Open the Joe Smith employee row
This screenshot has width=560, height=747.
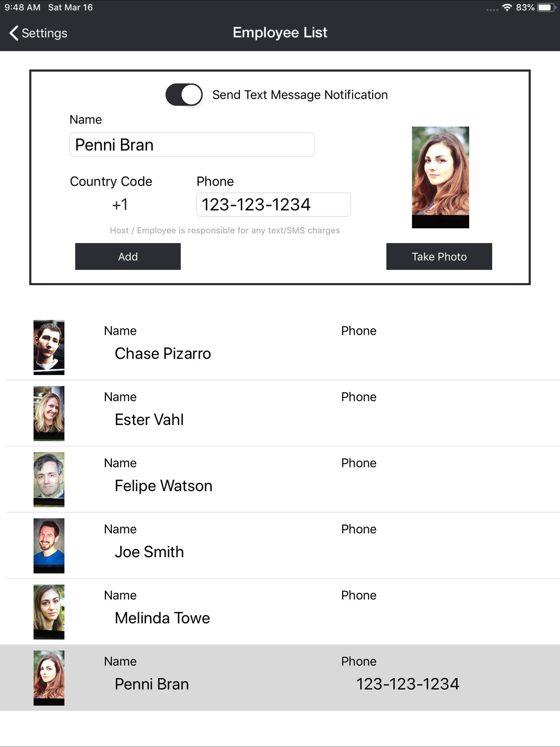tap(280, 546)
